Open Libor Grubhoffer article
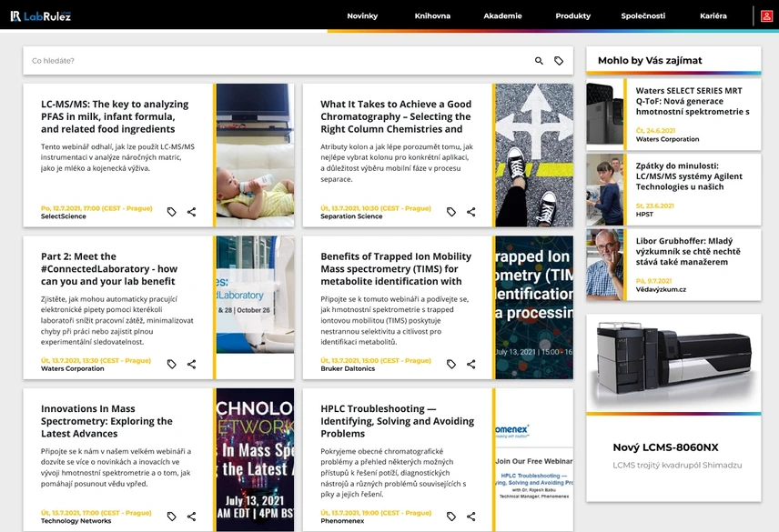 click(x=688, y=251)
